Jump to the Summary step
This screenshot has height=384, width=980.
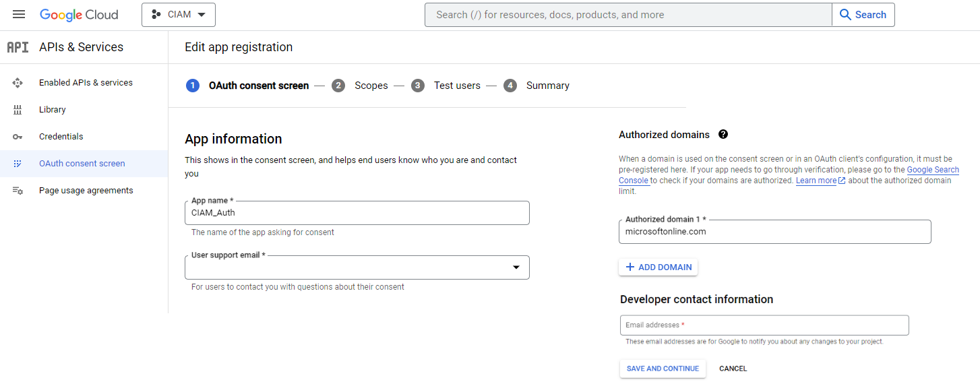547,86
